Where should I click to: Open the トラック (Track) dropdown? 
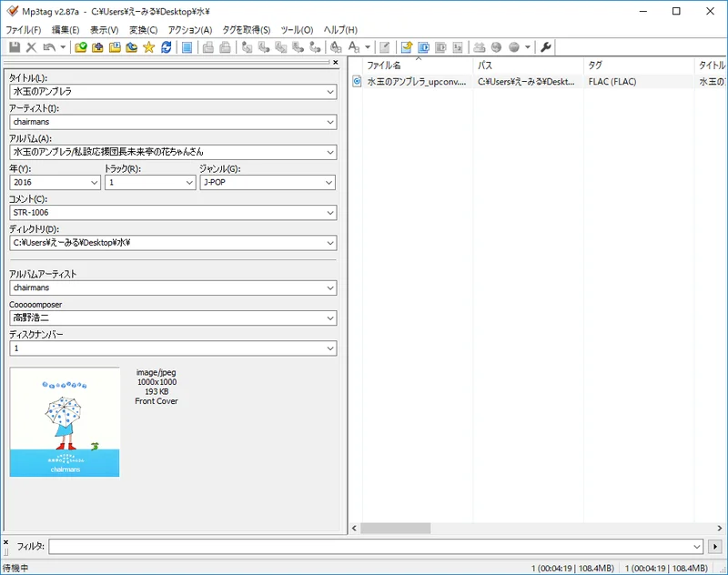(189, 183)
